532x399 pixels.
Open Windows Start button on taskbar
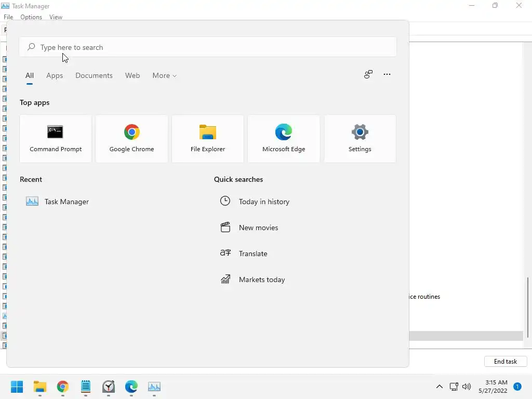tap(17, 387)
